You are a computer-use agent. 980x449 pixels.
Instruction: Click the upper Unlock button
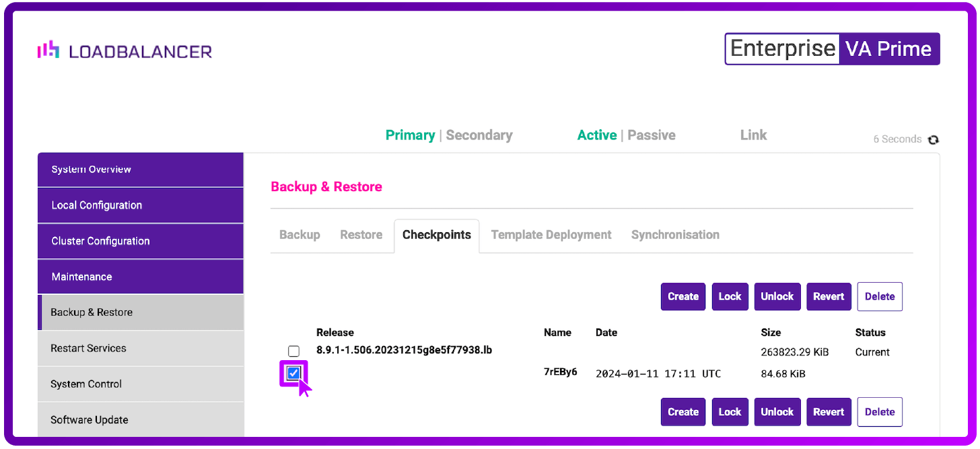pyautogui.click(x=777, y=296)
